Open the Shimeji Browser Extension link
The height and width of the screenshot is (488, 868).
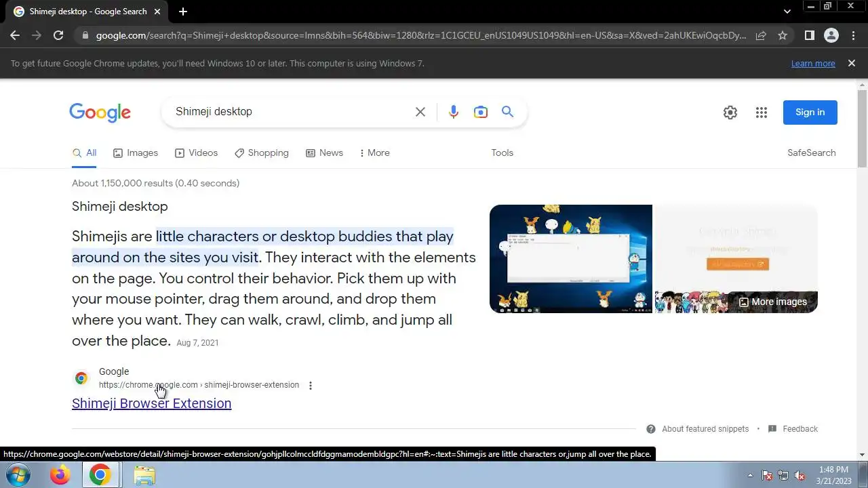151,403
